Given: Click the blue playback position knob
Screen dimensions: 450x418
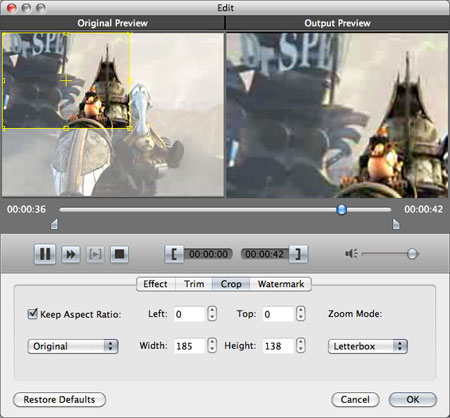Looking at the screenshot, I should tap(341, 210).
